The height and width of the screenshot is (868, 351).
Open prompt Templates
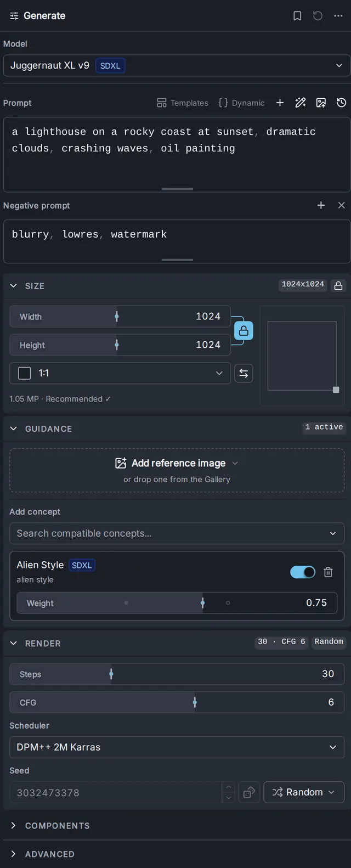pos(183,103)
